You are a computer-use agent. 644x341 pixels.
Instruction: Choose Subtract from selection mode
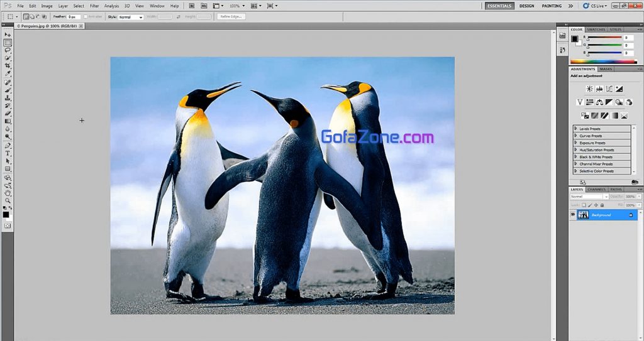click(x=38, y=17)
